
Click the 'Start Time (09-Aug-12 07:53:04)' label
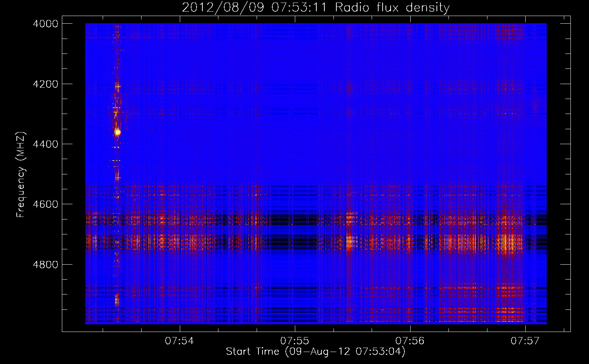pos(315,352)
